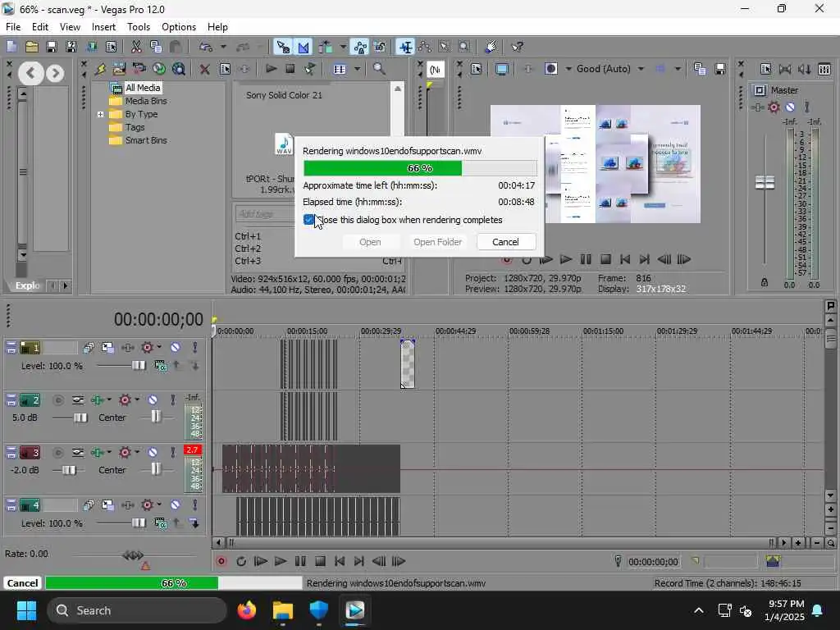This screenshot has width=840, height=630.
Task: Click the Search Media magnifier icon
Action: (379, 69)
